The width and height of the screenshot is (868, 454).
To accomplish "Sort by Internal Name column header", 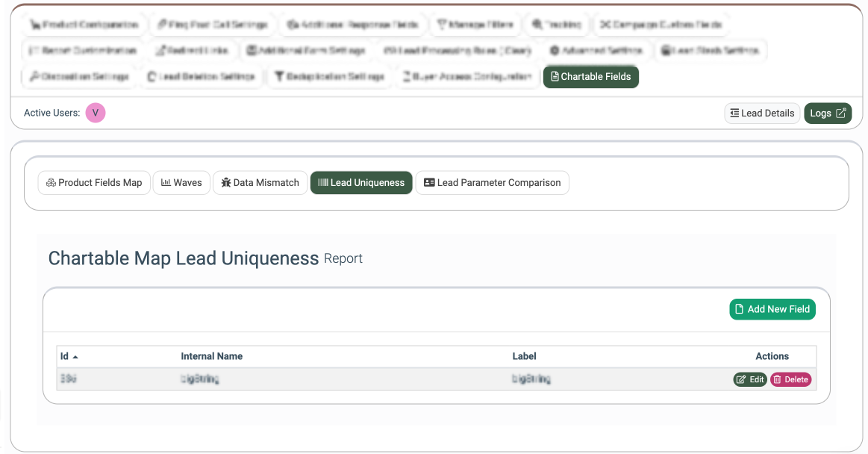I will (x=211, y=357).
